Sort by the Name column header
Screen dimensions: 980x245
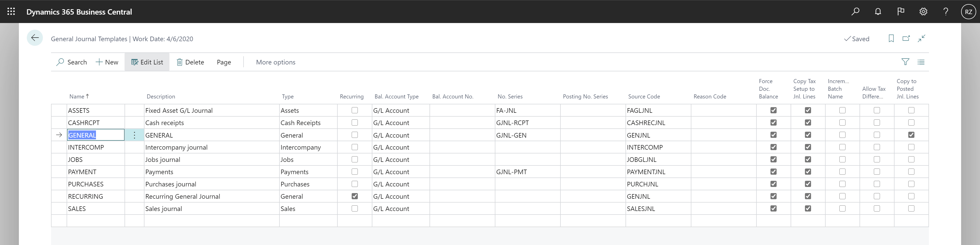click(78, 96)
